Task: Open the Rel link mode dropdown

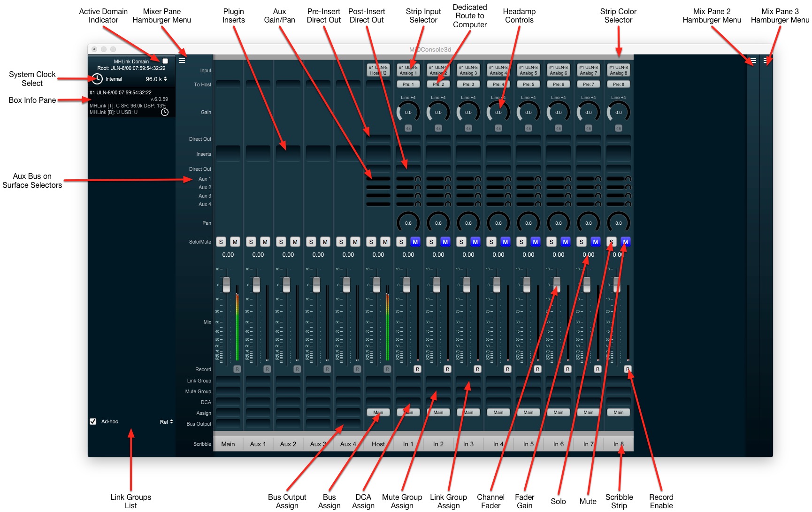Action: 167,422
